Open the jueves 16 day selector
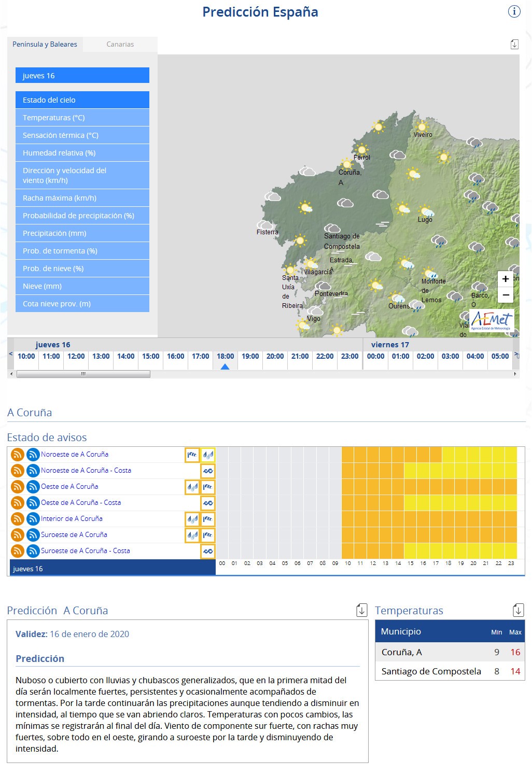This screenshot has width=532, height=776. click(x=82, y=76)
